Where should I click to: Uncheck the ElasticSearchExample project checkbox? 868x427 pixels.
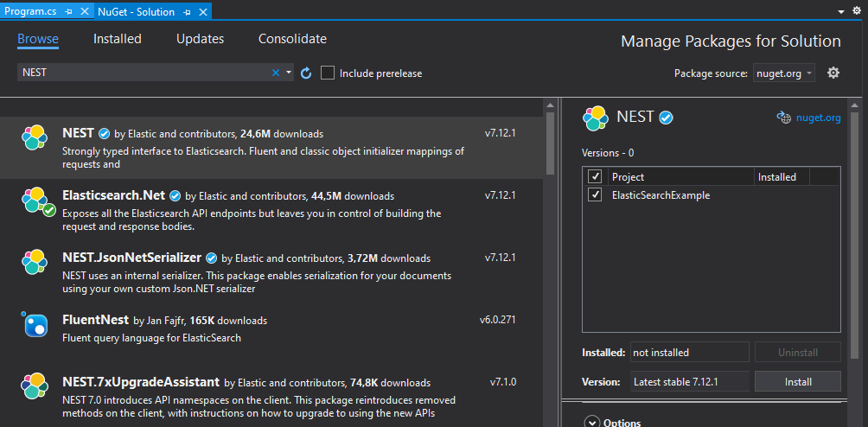(x=595, y=194)
